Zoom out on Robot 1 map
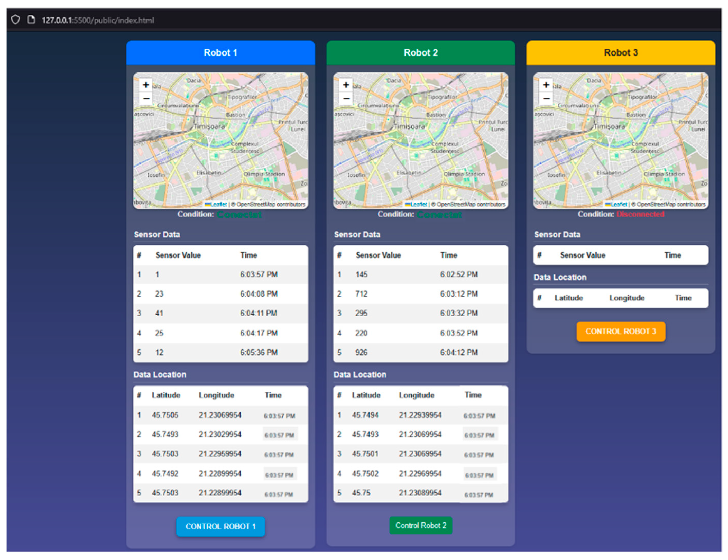Viewport: 728px width, 560px height. tap(146, 99)
